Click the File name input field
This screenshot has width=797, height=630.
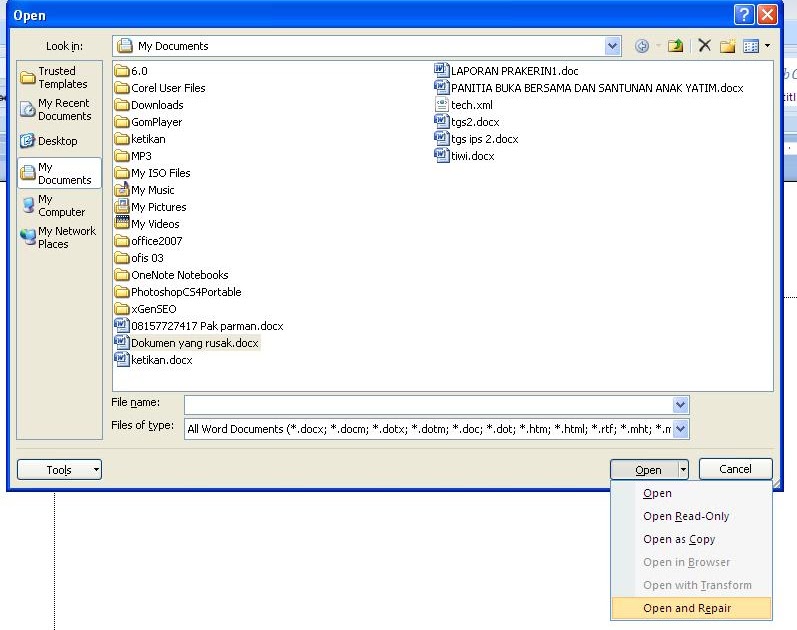(x=428, y=405)
